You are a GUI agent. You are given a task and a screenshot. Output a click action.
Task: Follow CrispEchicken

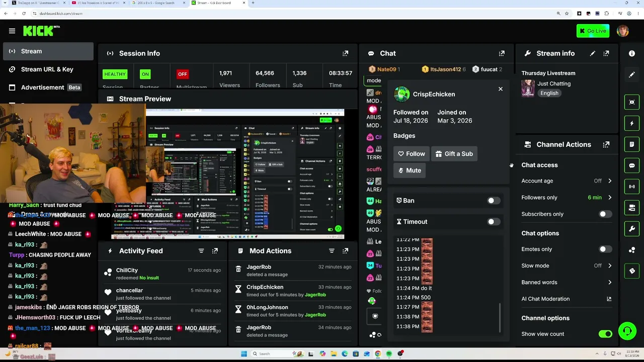412,154
